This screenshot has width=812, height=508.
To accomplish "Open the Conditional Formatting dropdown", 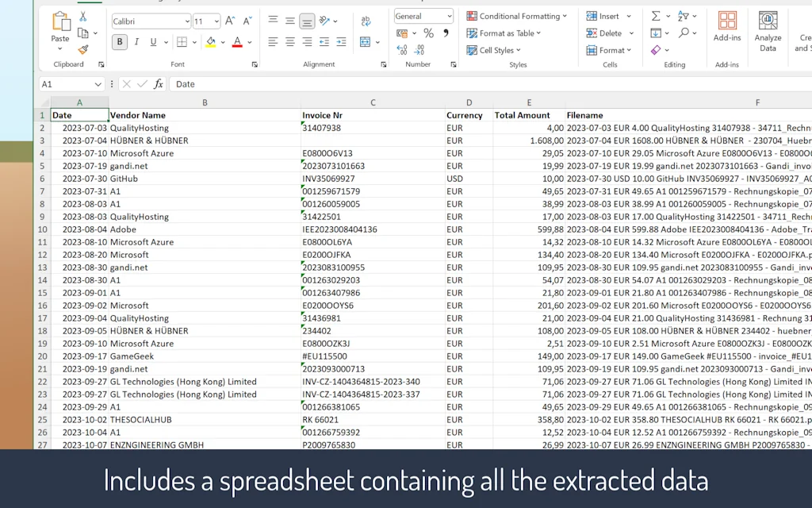I will pyautogui.click(x=517, y=15).
